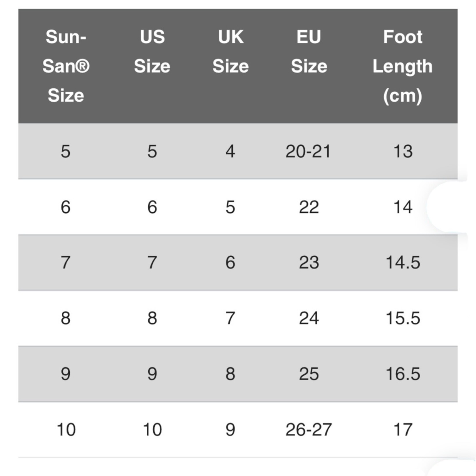Select the foot length 17 cell
476x476 pixels.
[403, 429]
